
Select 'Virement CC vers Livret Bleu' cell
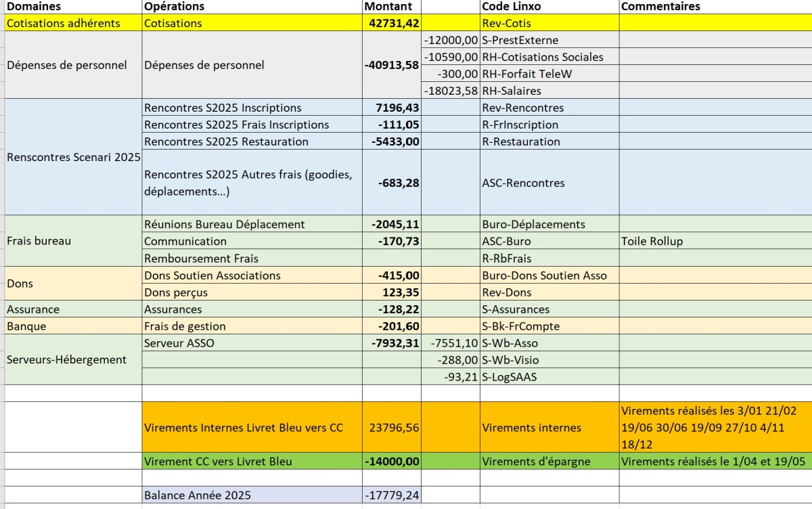(252, 462)
